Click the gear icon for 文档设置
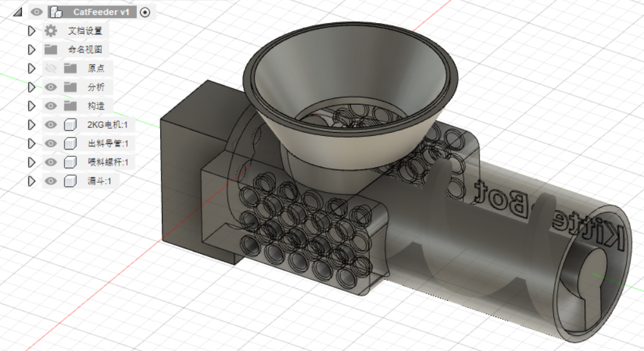 pos(51,31)
